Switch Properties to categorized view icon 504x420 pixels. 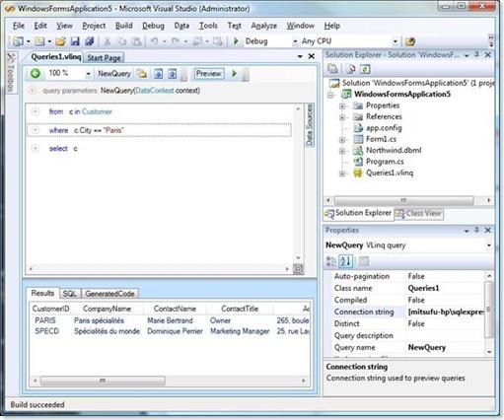click(330, 261)
